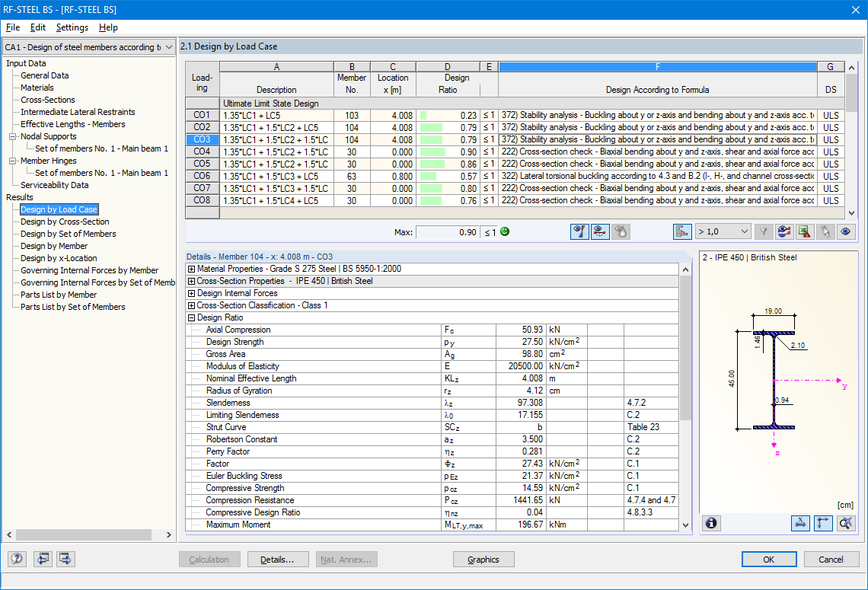Click the Cancel button
Viewport: 868px width, 590px height.
coord(831,560)
